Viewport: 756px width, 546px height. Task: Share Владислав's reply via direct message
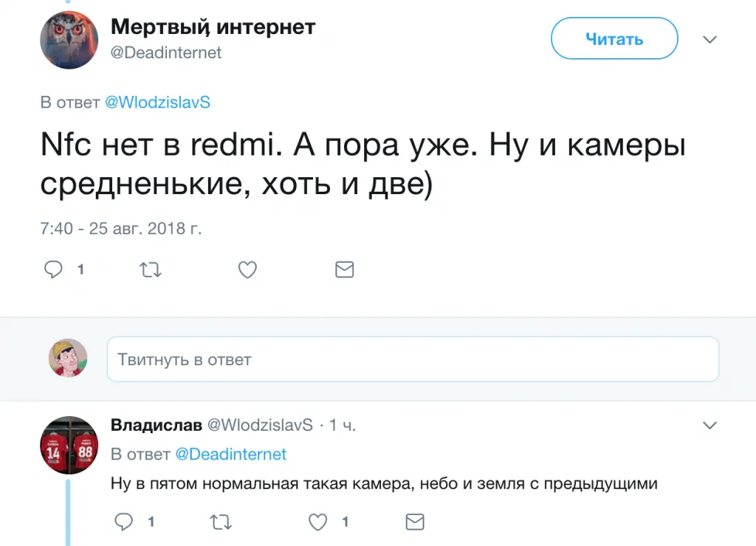click(416, 522)
